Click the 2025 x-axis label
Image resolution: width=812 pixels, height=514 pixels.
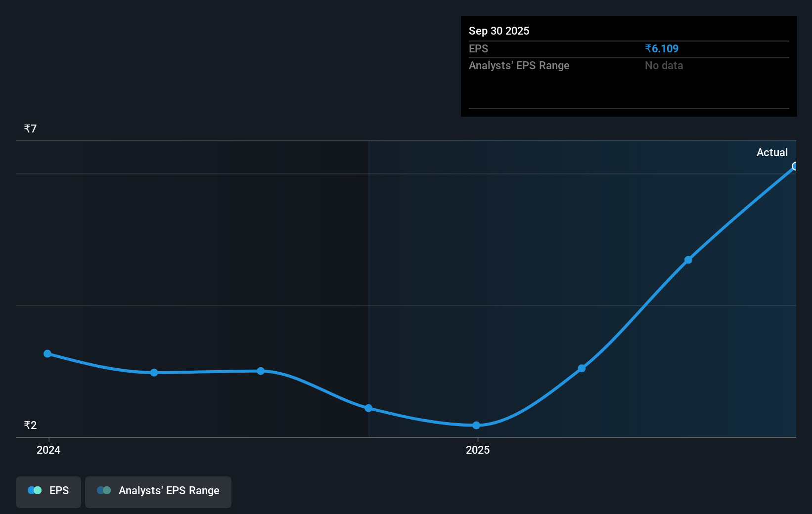pyautogui.click(x=478, y=450)
